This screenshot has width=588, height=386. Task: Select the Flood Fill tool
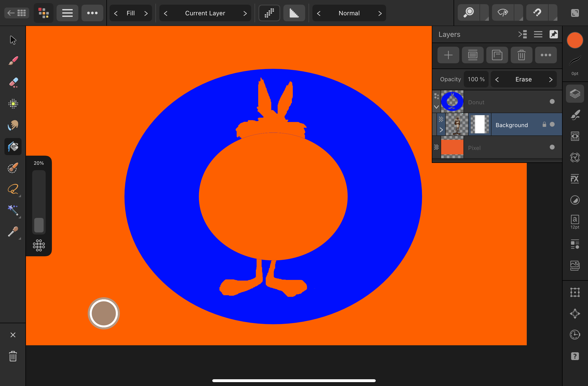point(13,147)
